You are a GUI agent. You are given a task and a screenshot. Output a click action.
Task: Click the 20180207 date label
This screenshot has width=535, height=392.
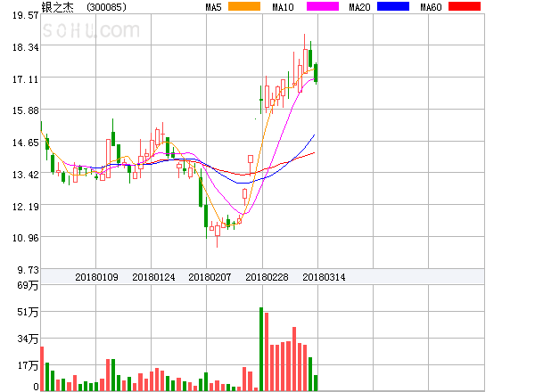click(x=210, y=277)
